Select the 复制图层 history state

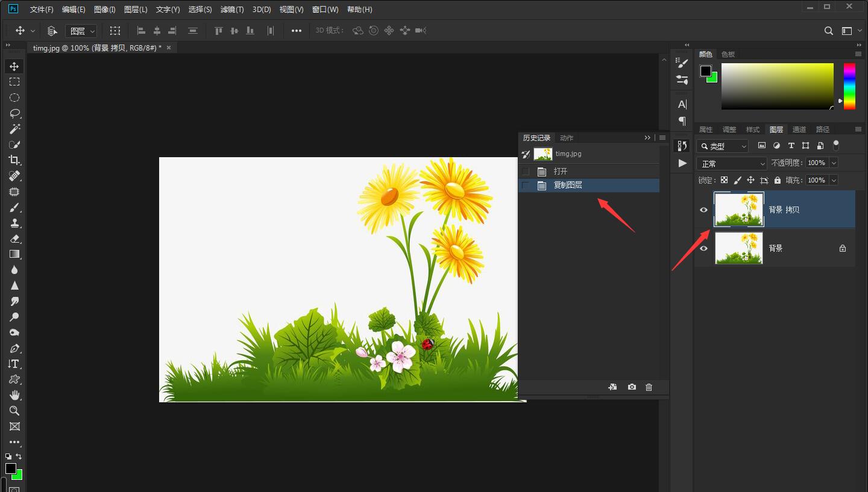568,185
